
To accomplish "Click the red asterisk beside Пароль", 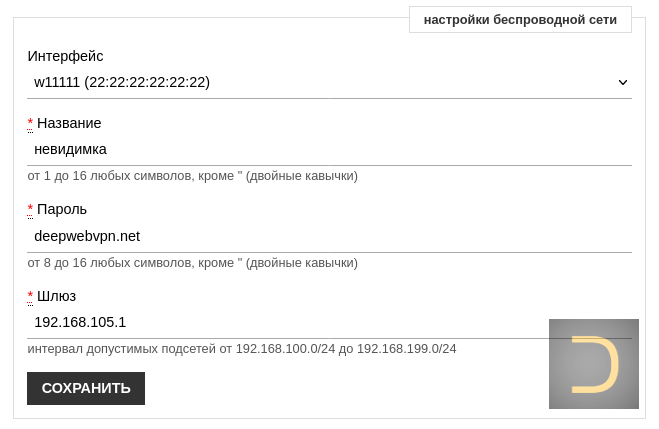I will (30, 210).
